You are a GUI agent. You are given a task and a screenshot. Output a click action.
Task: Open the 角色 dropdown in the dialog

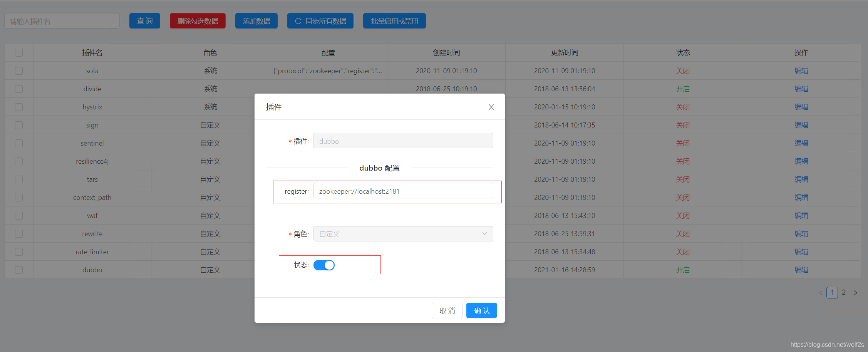point(403,234)
